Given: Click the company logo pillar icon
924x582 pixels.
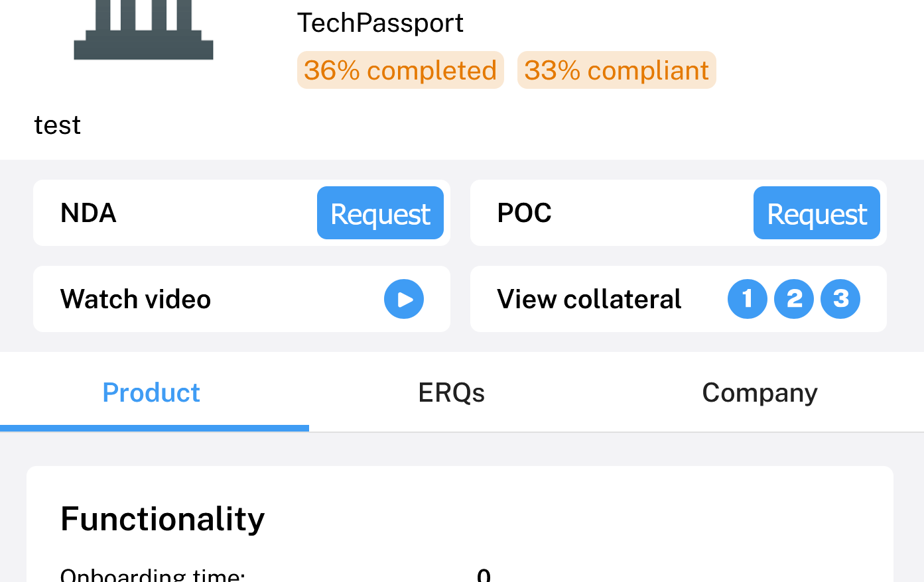Looking at the screenshot, I should pyautogui.click(x=143, y=30).
